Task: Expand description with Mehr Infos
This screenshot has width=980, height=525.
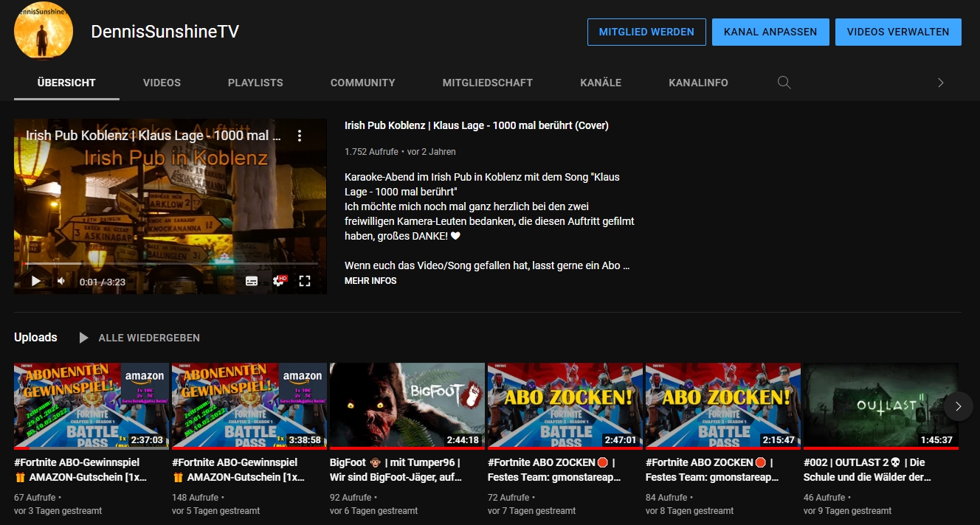Action: [x=370, y=281]
